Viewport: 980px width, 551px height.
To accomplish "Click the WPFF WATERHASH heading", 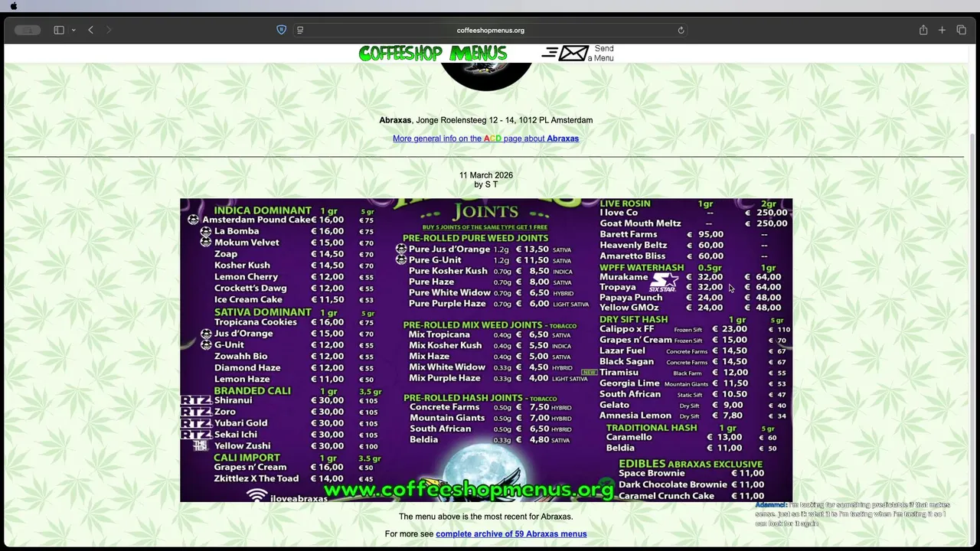I will coord(642,268).
